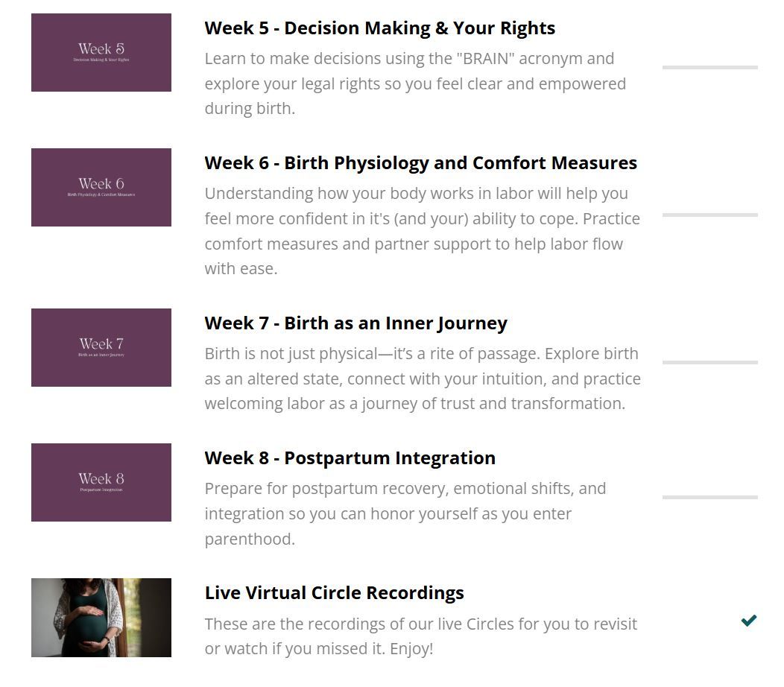Click the Week 6 progress bar
This screenshot has width=784, height=687.
709,215
